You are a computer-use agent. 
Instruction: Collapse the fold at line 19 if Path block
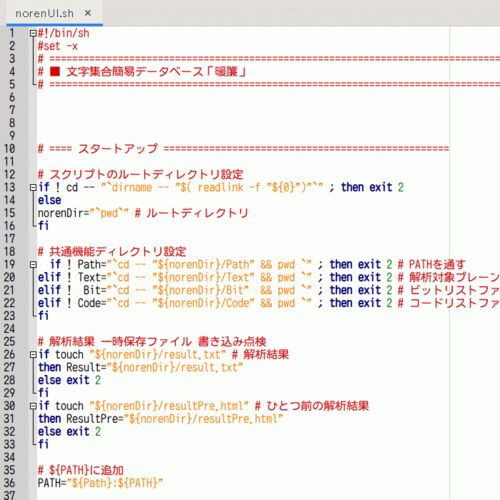(33, 265)
